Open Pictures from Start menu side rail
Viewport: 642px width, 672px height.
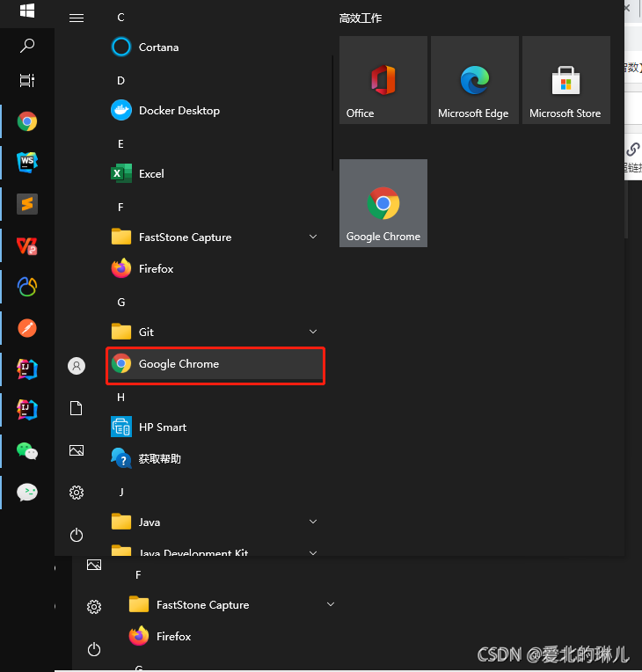[77, 450]
